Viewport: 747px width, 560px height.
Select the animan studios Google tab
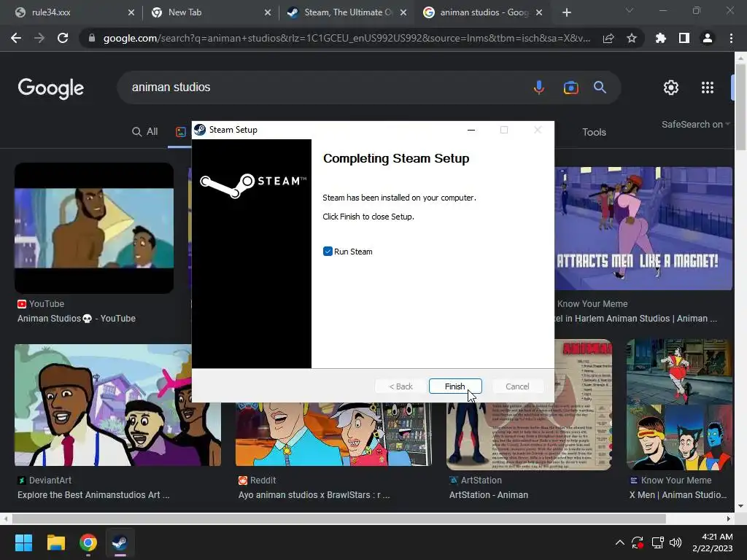pos(481,12)
